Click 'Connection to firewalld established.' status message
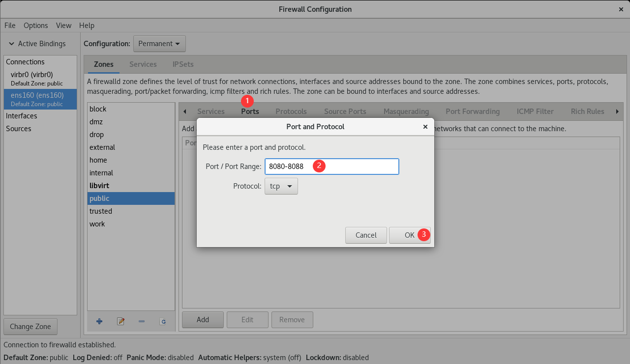The image size is (630, 364). pos(60,345)
